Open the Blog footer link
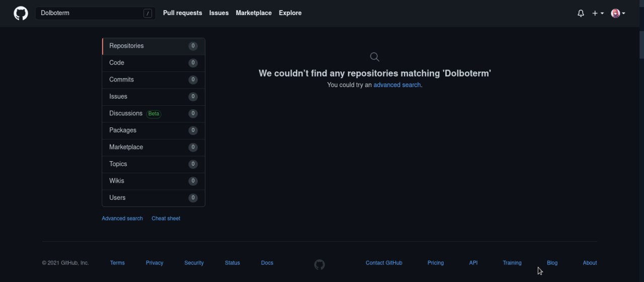This screenshot has height=282, width=644. (x=552, y=263)
